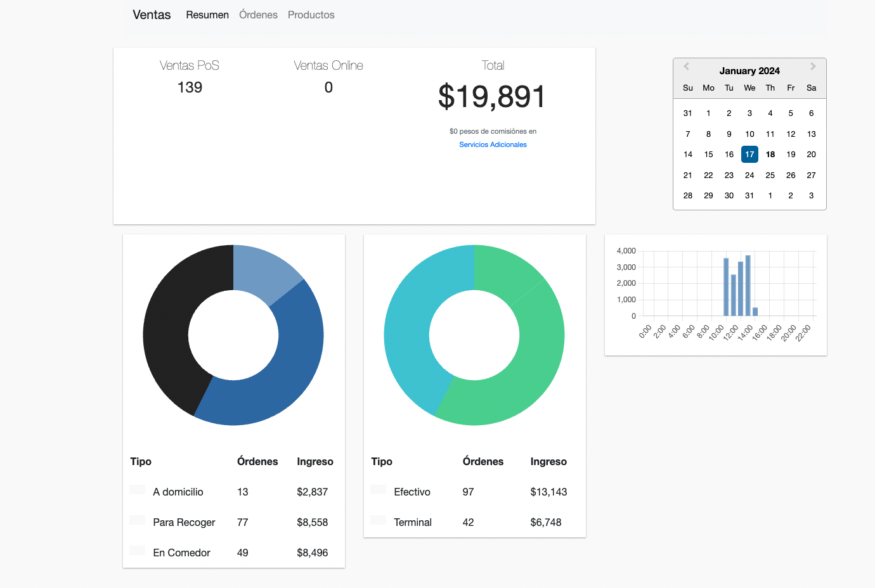Click the $13,143 income value
Screen dimensions: 875x588
[x=549, y=492]
